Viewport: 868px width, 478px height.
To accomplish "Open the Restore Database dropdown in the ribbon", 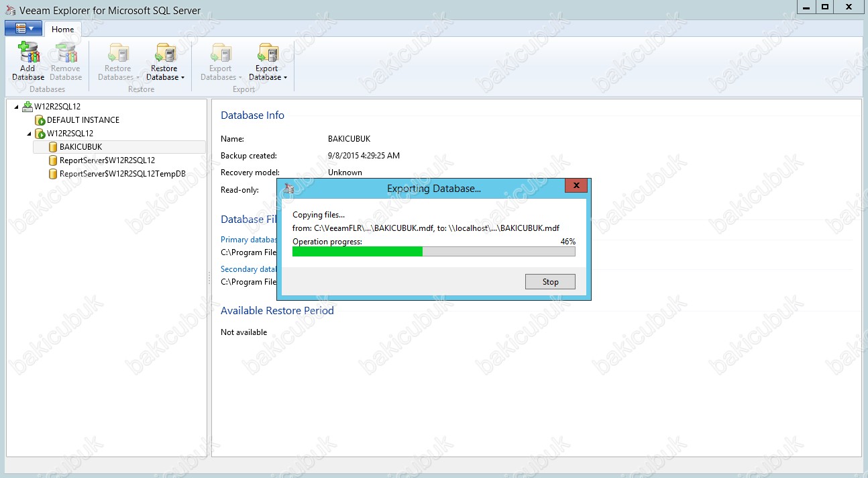I will (x=165, y=62).
